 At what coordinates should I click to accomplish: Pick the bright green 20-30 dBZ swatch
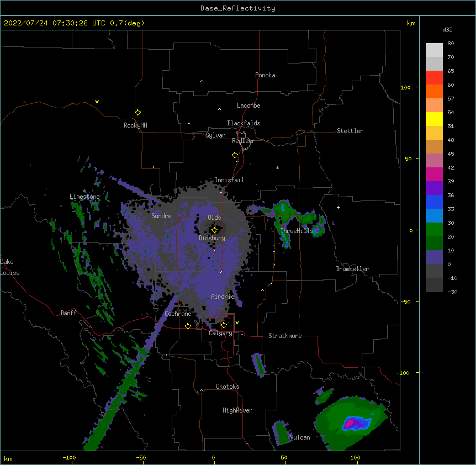tap(434, 230)
